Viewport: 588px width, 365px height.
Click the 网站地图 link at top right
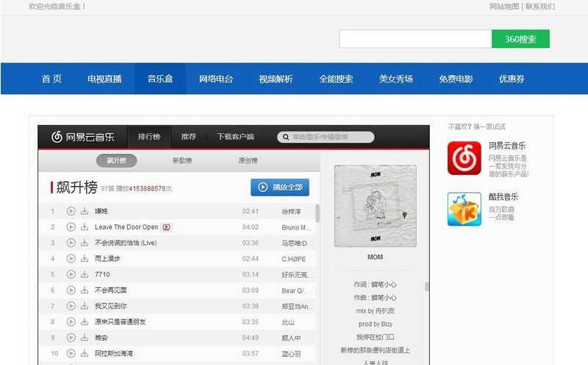pyautogui.click(x=504, y=7)
